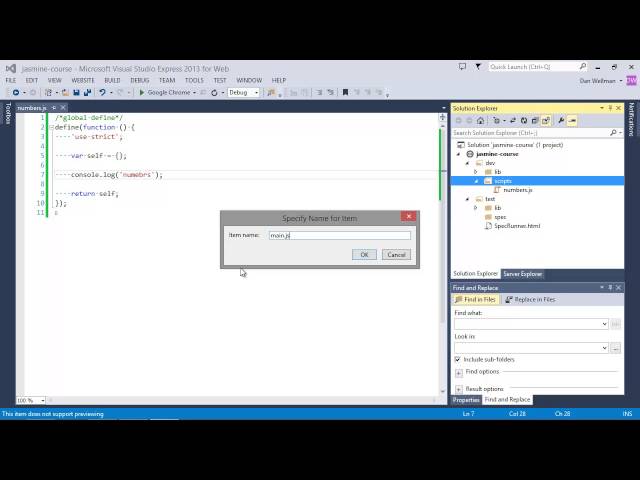Image resolution: width=640 pixels, height=480 pixels.
Task: Click Solution Explorer Home icon
Action: click(480, 120)
